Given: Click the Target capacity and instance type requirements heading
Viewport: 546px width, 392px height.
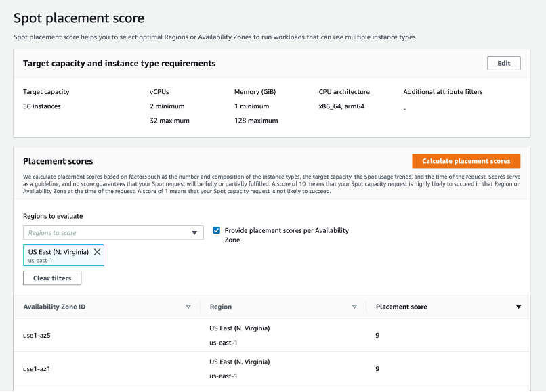Looking at the screenshot, I should point(119,63).
